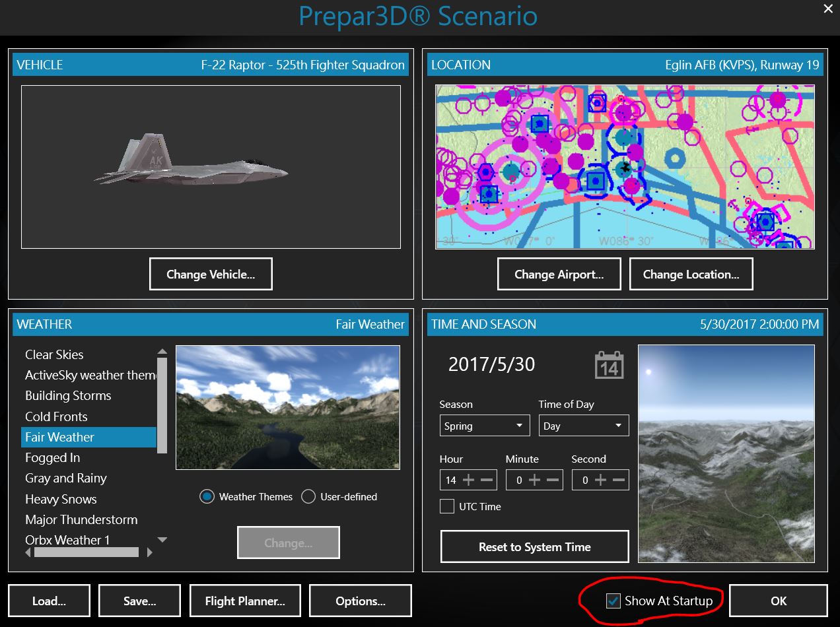840x627 pixels.
Task: Enable the UTC Time checkbox
Action: 448,507
